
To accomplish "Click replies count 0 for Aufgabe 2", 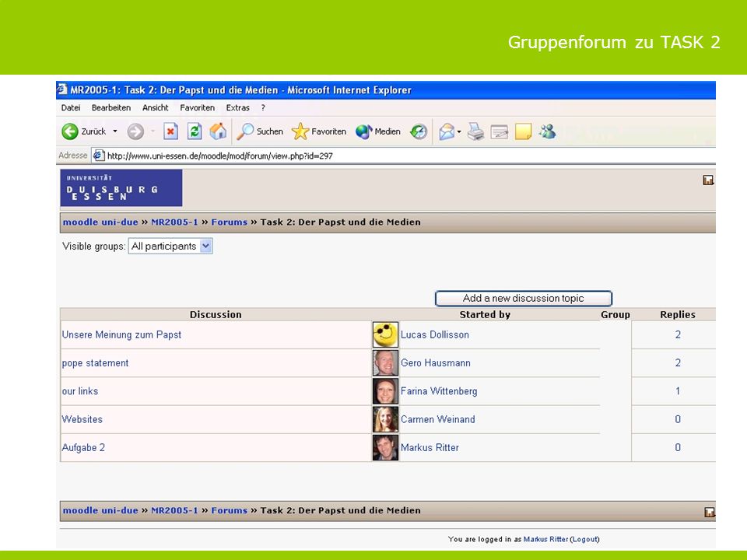I will [678, 447].
